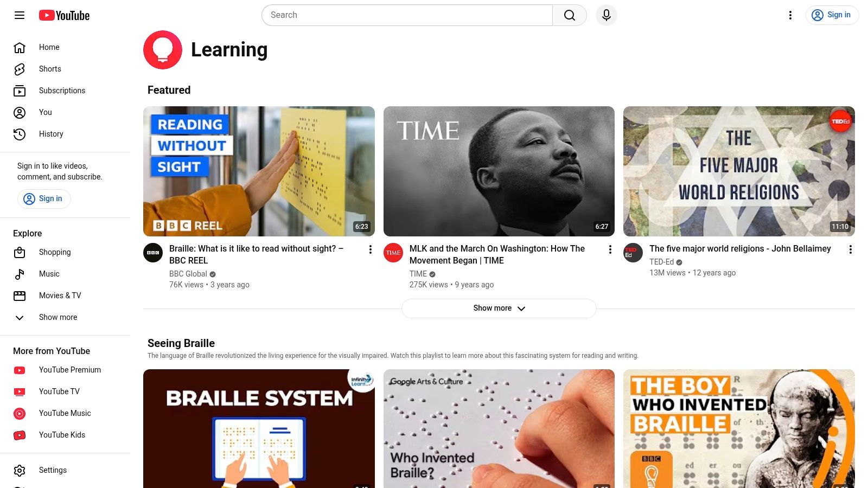
Task: Click the TIME channel name under MLK video
Action: 418,274
